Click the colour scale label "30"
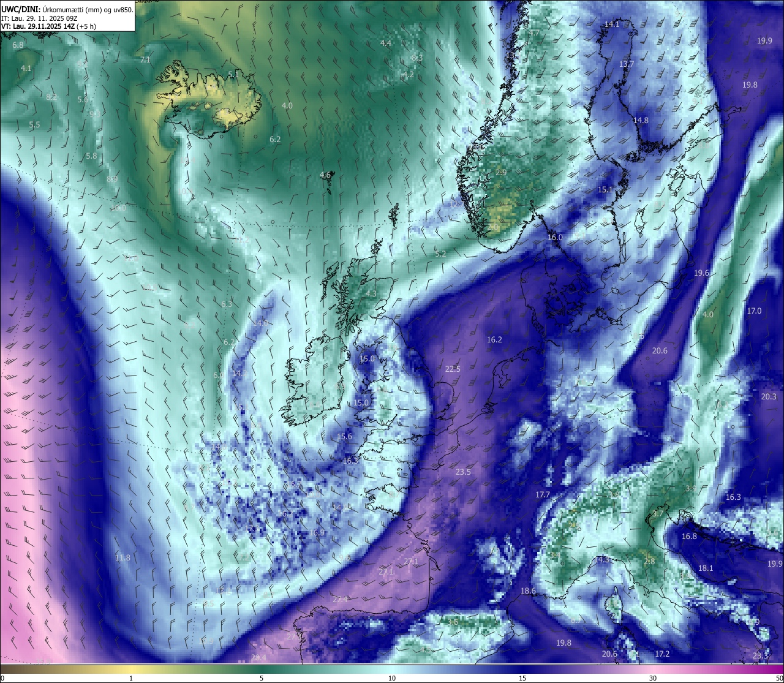The image size is (784, 683). (653, 678)
